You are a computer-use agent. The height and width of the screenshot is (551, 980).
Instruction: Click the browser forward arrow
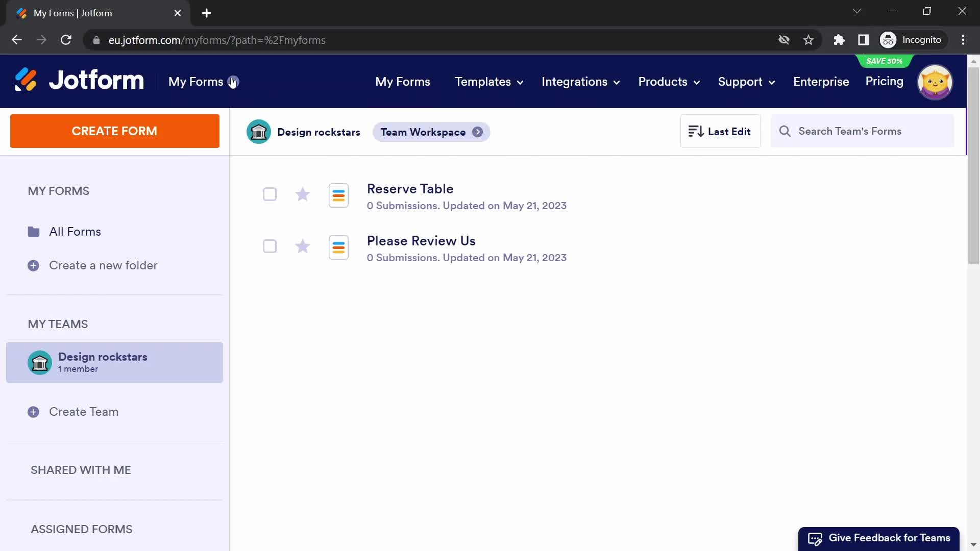[41, 40]
